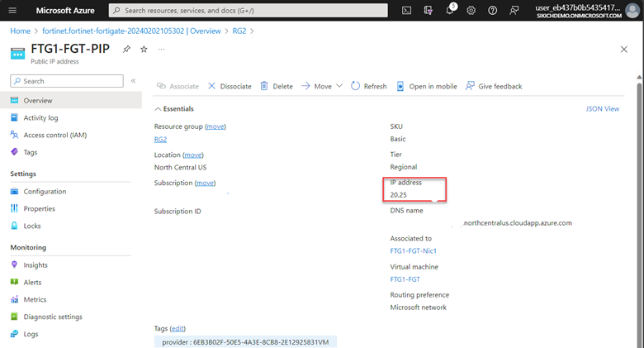
Task: Click the Dissociate button
Action: point(230,86)
